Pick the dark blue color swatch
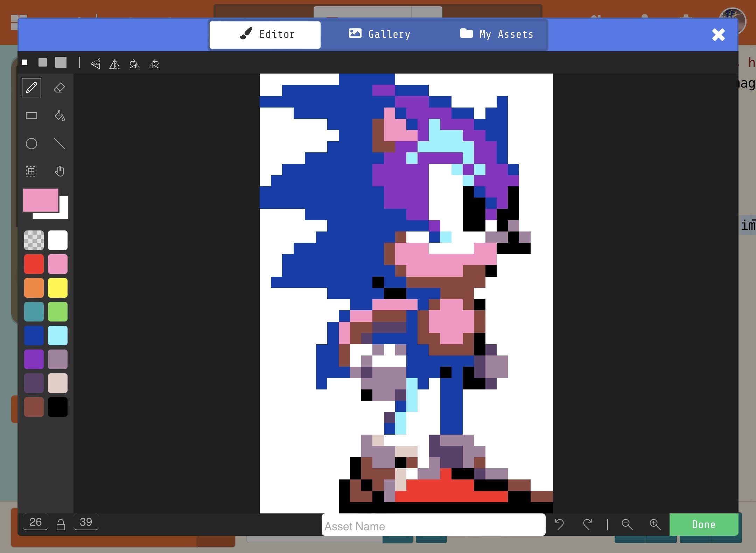The image size is (756, 553). [x=34, y=336]
